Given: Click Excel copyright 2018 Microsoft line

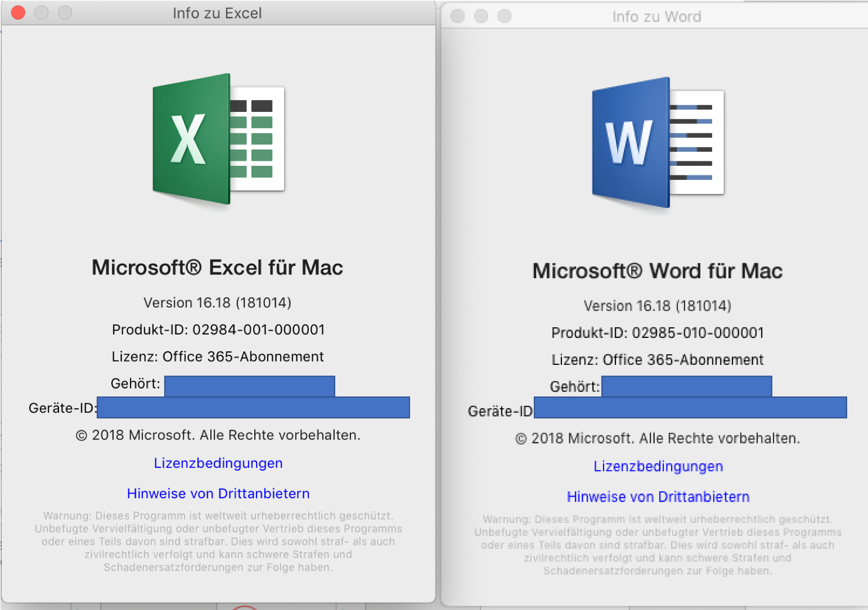Looking at the screenshot, I should [218, 435].
